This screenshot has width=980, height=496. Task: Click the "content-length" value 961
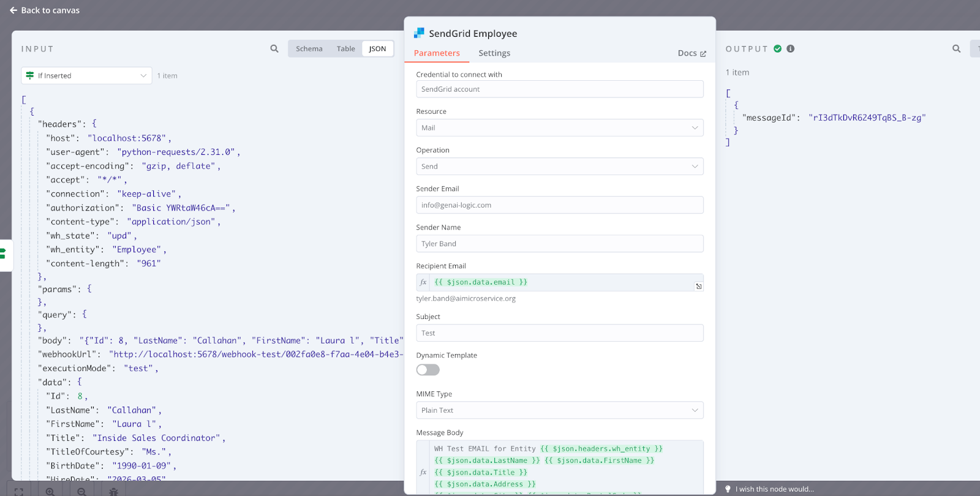tap(149, 263)
